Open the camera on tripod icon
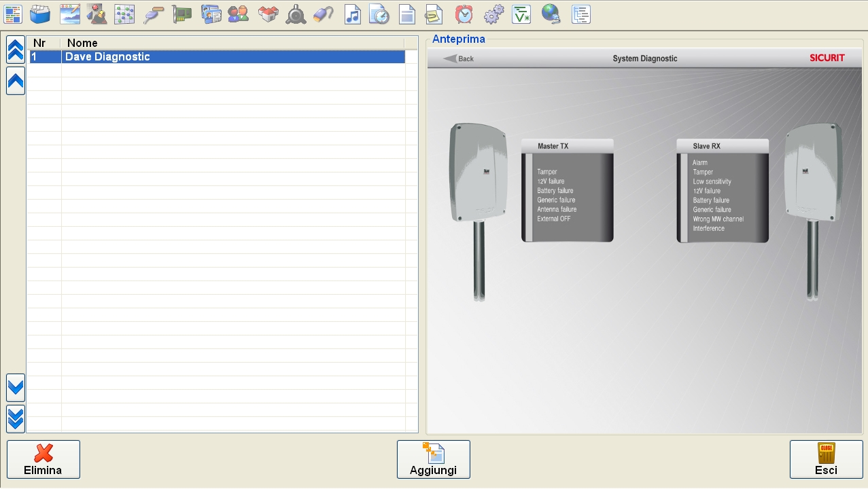Screen dimensions: 868x489 296,14
